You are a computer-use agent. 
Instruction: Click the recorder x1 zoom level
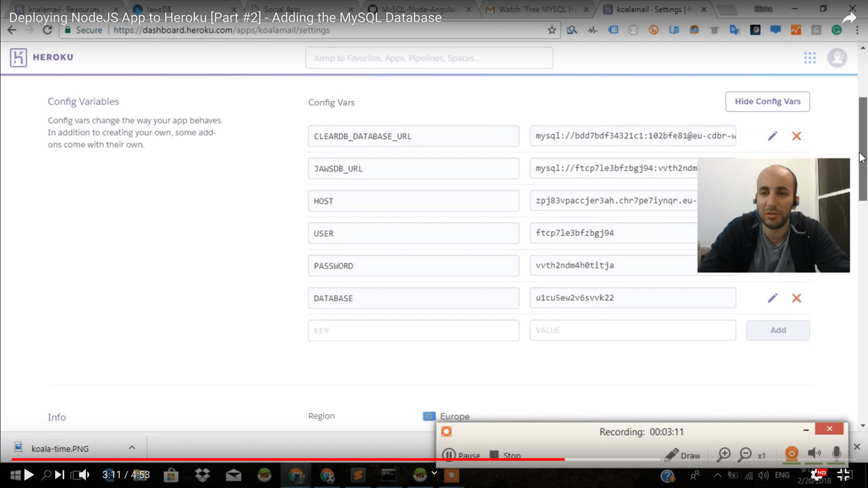click(x=762, y=455)
